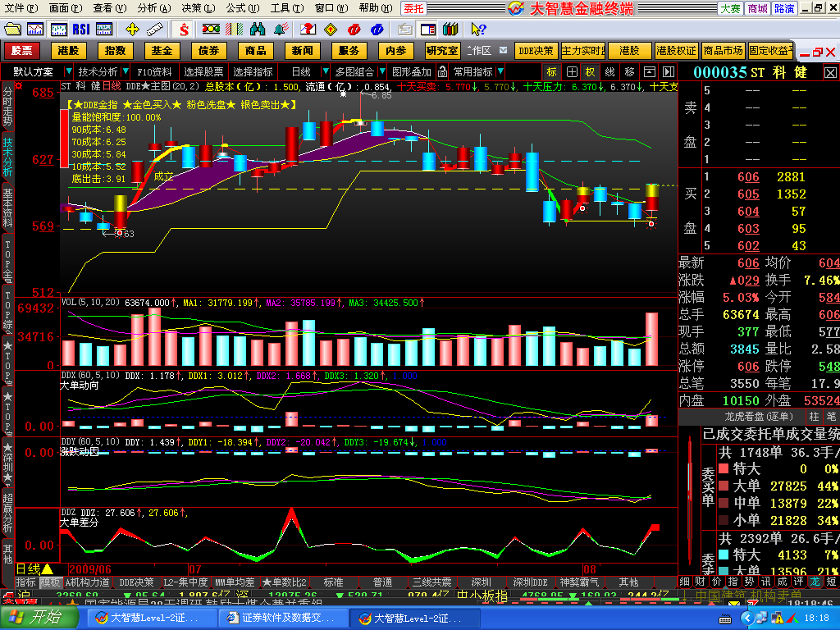840x630 pixels.
Task: Toggle the lock icon next to 图形叠加
Action: 442,72
